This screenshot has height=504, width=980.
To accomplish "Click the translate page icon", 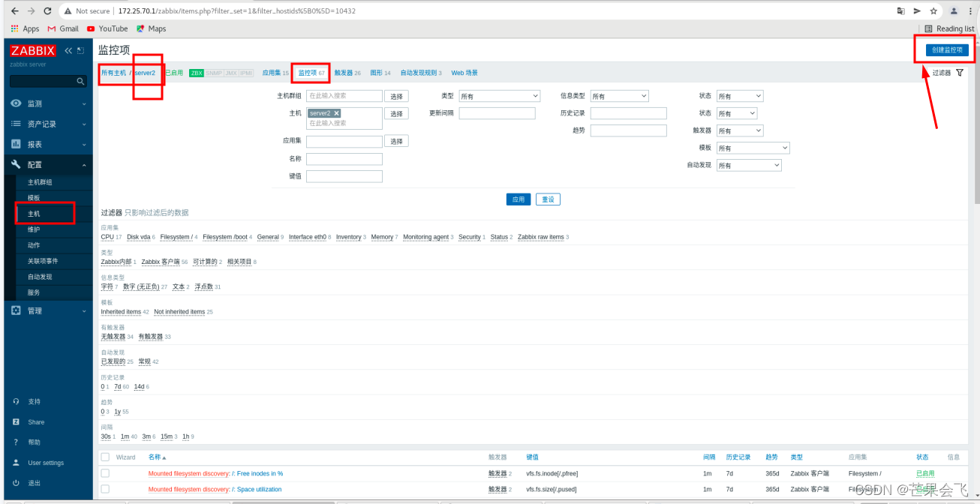I will [x=901, y=11].
